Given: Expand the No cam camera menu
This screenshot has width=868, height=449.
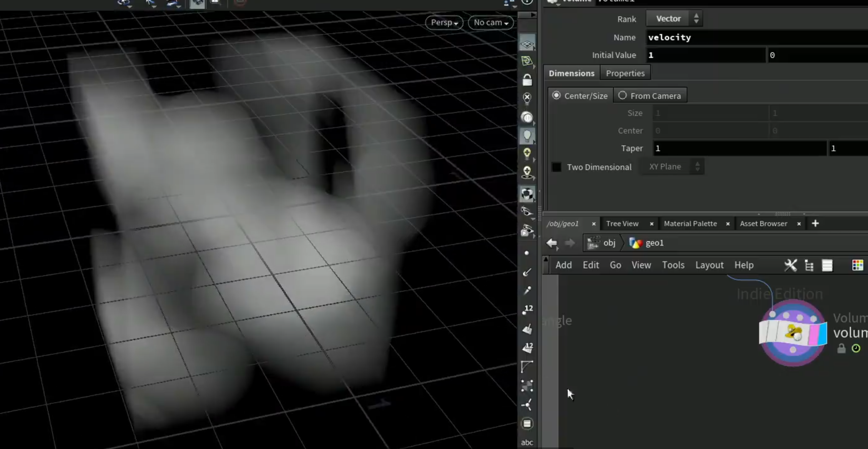Looking at the screenshot, I should pos(491,23).
